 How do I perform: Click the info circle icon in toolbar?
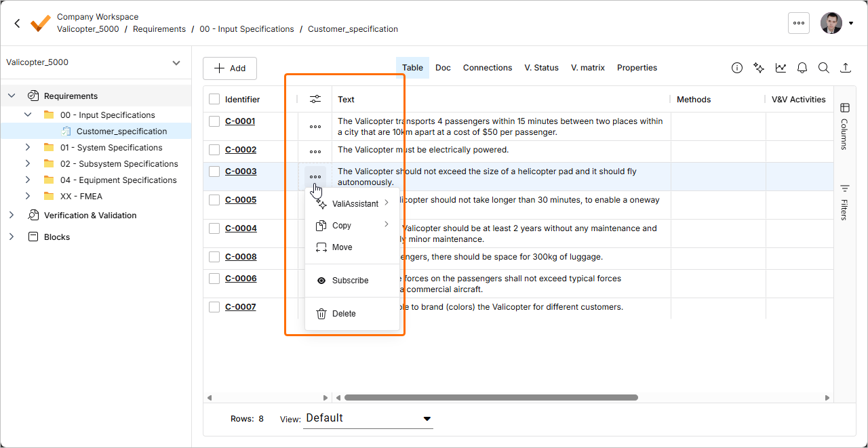737,68
